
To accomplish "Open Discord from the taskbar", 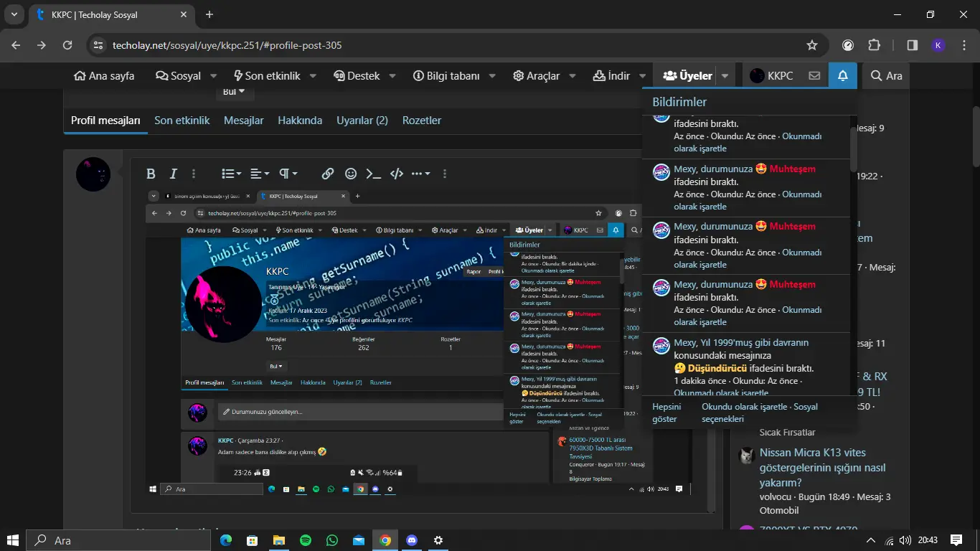I will click(412, 540).
